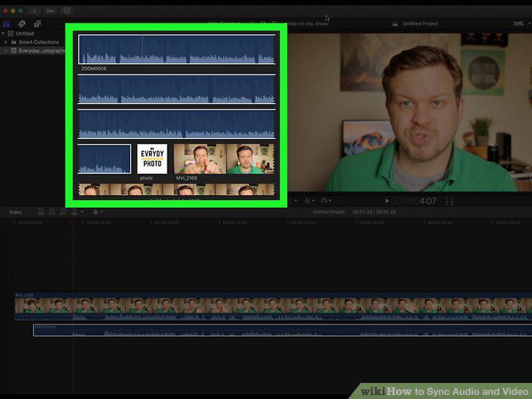Screen dimensions: 532x399
Task: Open the viewer zoom 39% dropdown
Action: point(521,23)
